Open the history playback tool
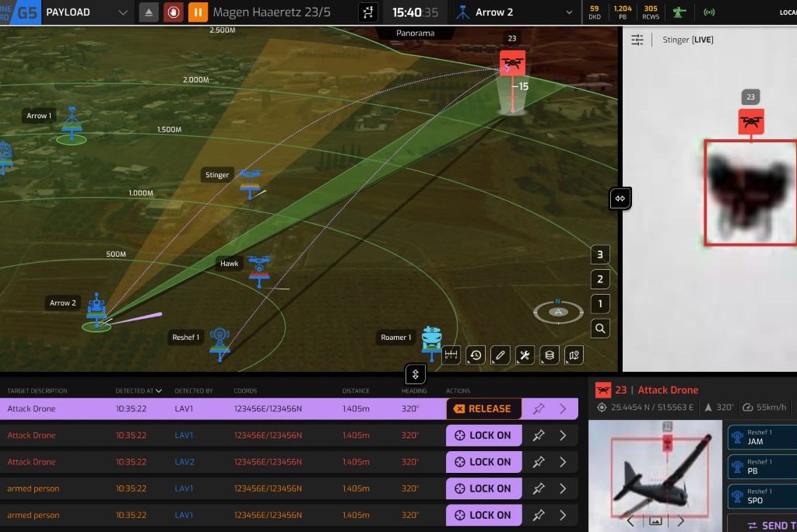This screenshot has width=797, height=532. click(x=475, y=355)
